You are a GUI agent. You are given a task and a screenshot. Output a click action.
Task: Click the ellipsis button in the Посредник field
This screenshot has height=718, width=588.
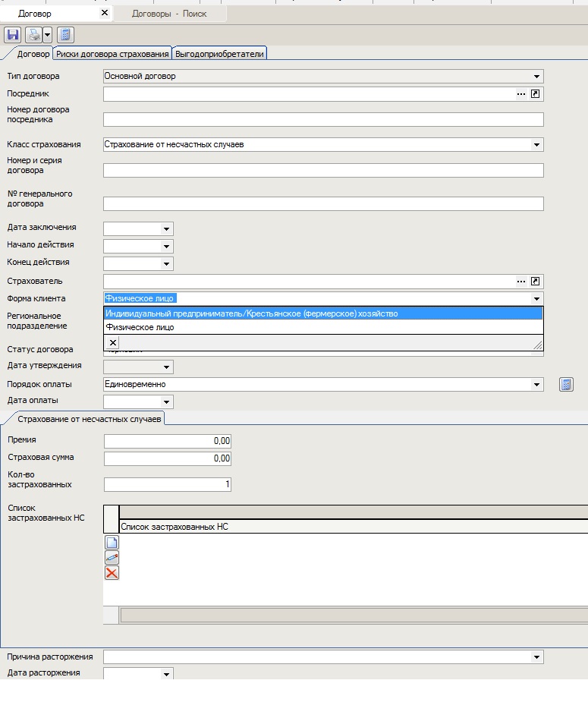[x=521, y=94]
